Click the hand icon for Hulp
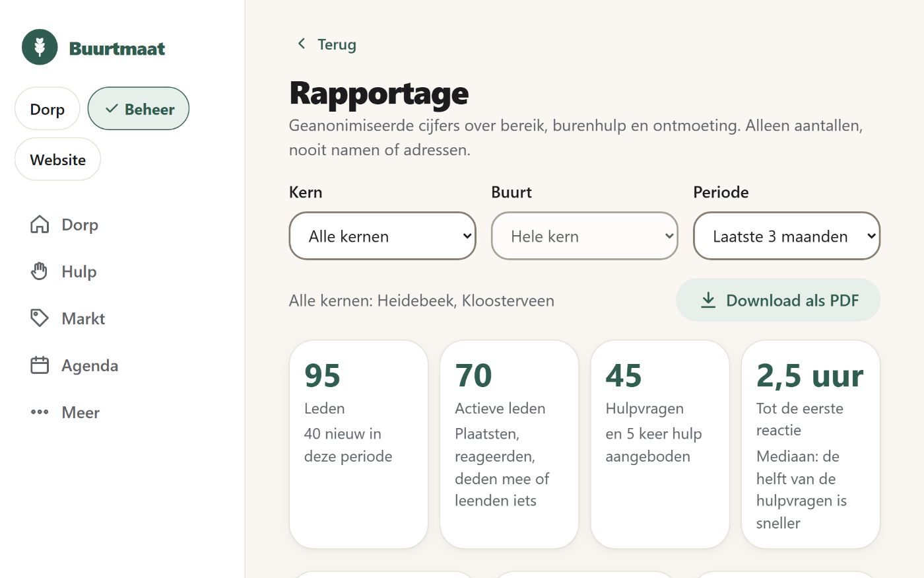 point(40,271)
